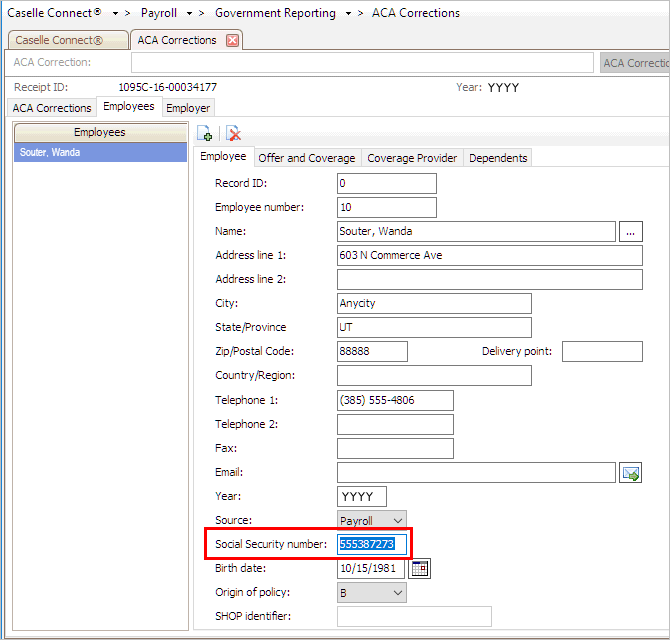Switch to the Employer tab
Screen dimensions: 670x640
[188, 108]
